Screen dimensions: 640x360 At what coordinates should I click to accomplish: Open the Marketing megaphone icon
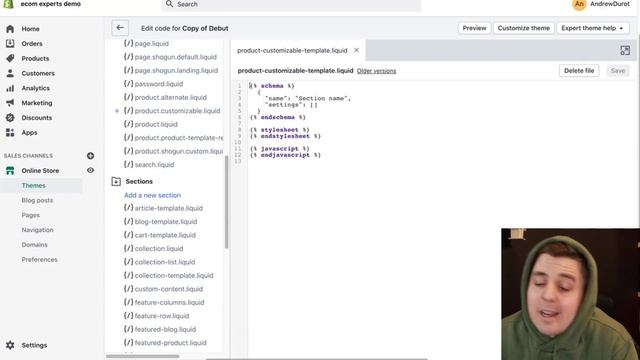point(10,102)
